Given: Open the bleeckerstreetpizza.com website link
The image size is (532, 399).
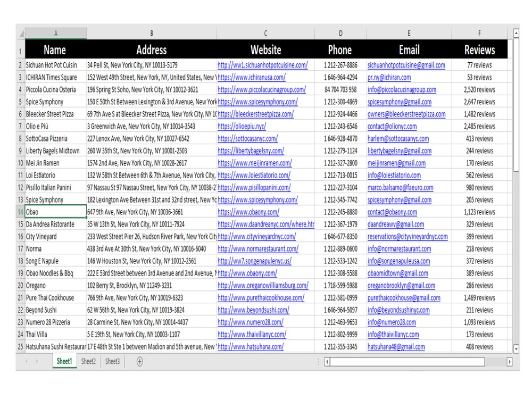Looking at the screenshot, I should [x=255, y=114].
